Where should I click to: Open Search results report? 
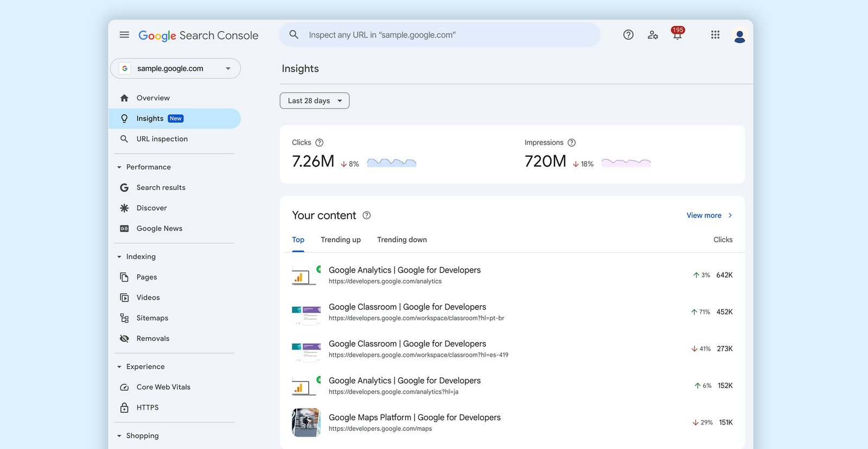(x=175, y=187)
